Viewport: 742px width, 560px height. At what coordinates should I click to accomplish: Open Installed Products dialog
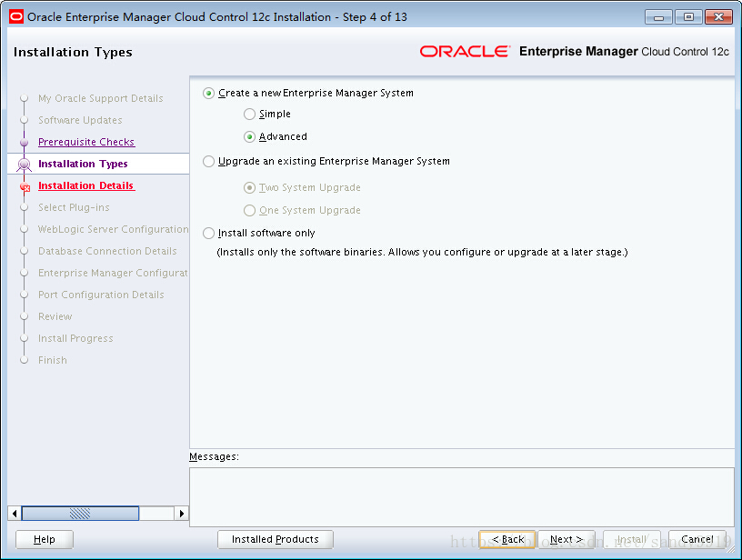pyautogui.click(x=275, y=539)
